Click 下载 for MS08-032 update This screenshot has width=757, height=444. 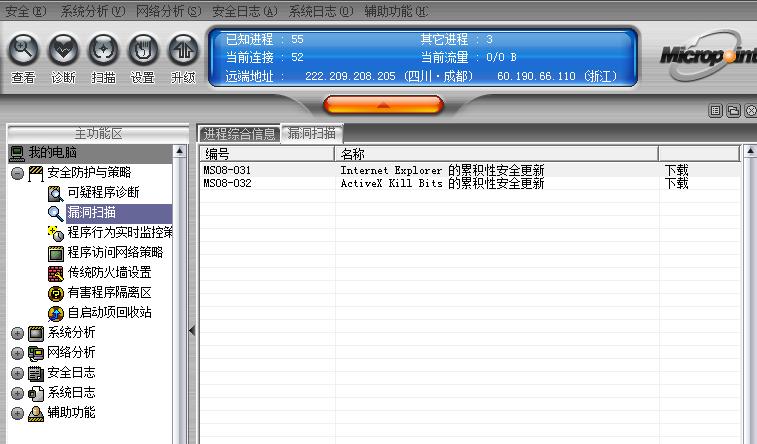(677, 184)
